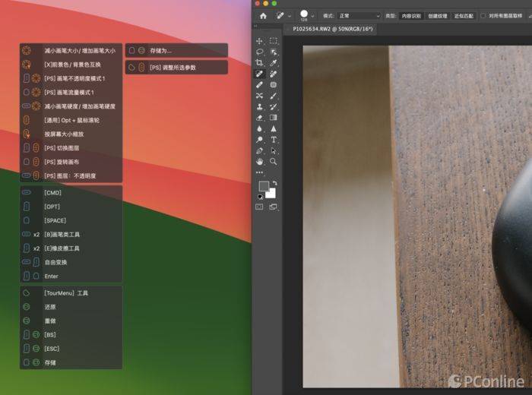Select the Move tool
The height and width of the screenshot is (395, 532).
click(x=260, y=41)
